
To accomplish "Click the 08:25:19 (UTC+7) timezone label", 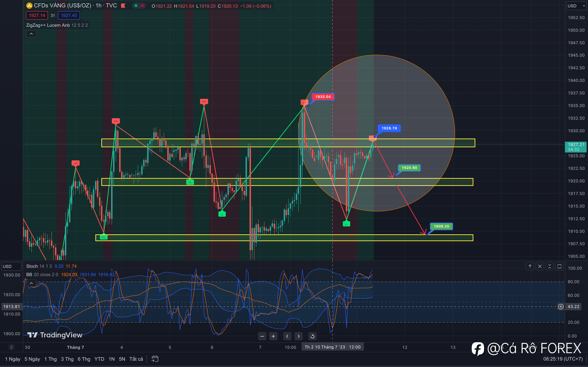I will pyautogui.click(x=563, y=359).
